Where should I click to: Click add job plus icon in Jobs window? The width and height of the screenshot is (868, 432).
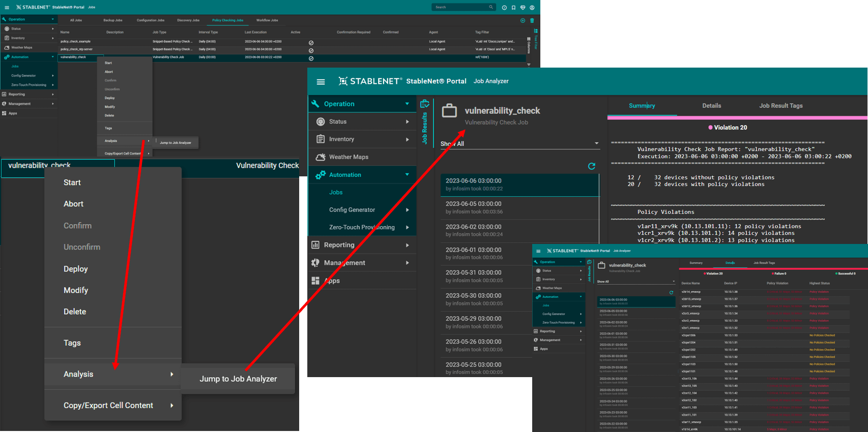(x=523, y=21)
